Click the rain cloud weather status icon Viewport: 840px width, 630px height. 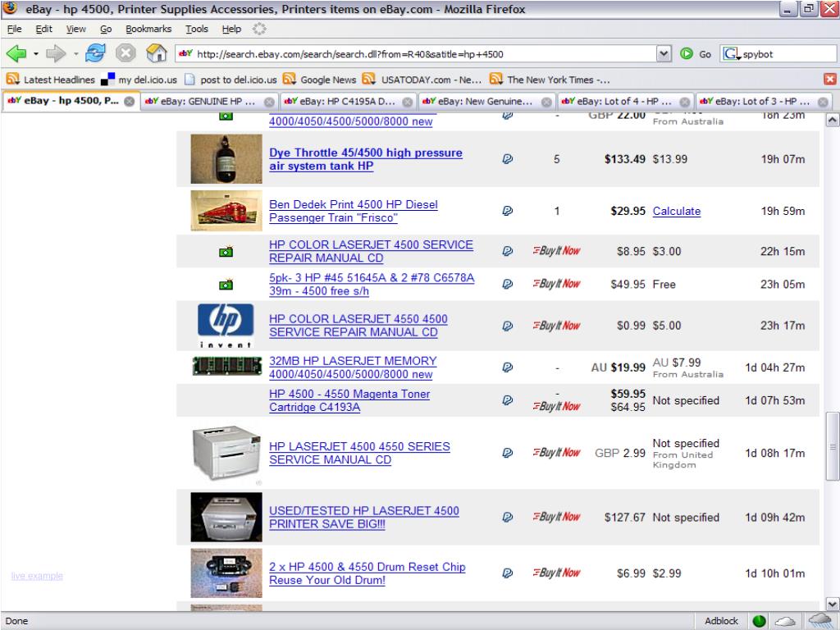(819, 621)
